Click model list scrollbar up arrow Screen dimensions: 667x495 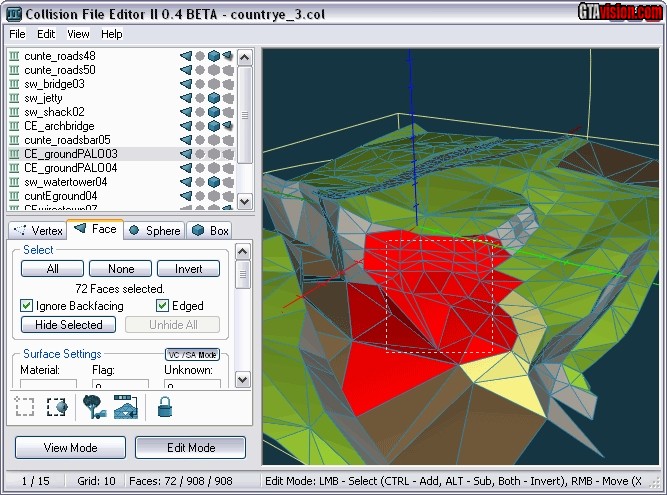[245, 57]
